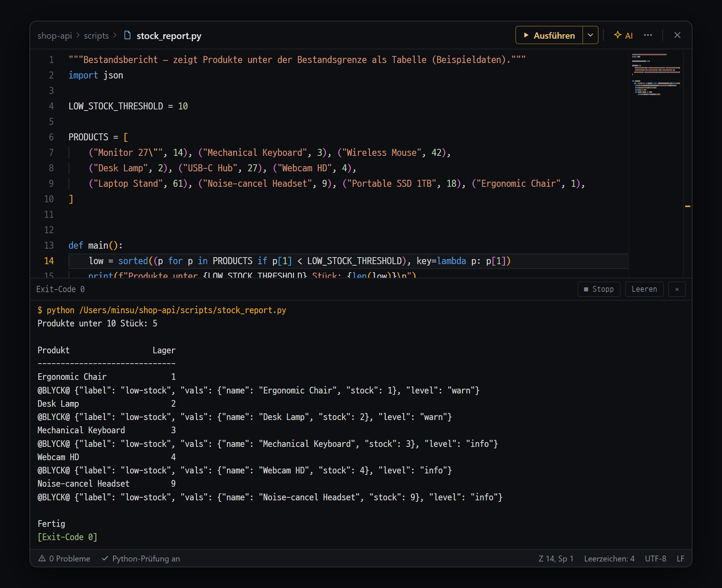Clear the output with the Leeren button
722x588 pixels.
point(644,289)
